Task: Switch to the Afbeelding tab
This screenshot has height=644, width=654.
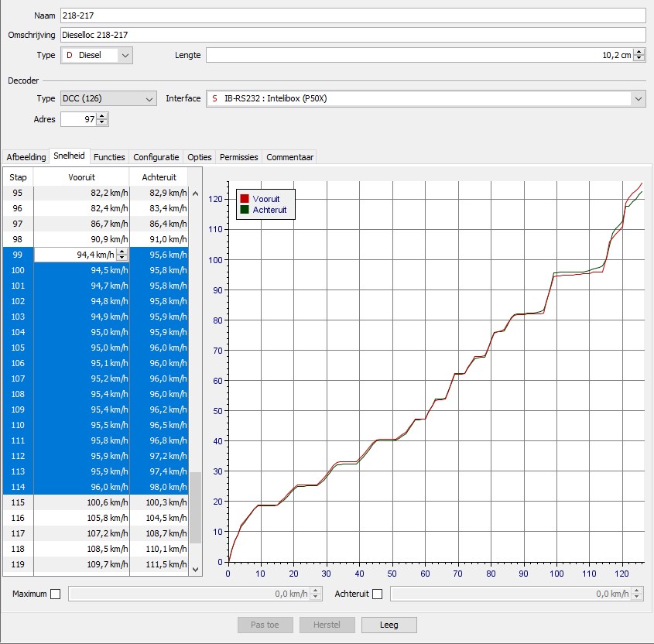Action: click(26, 157)
